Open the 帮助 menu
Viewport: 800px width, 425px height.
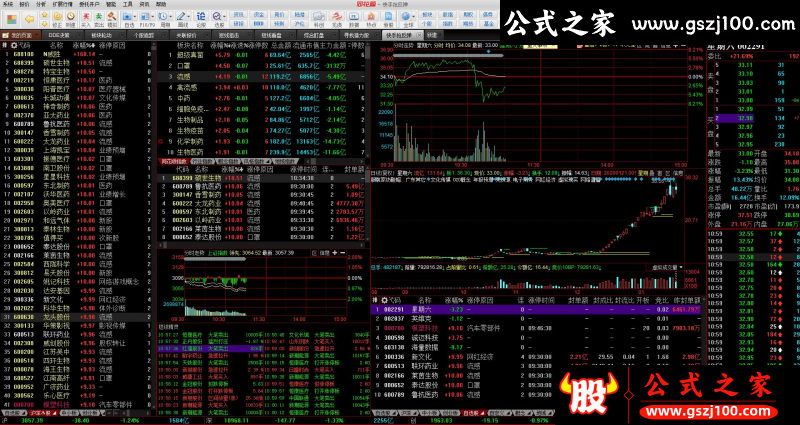click(x=161, y=4)
